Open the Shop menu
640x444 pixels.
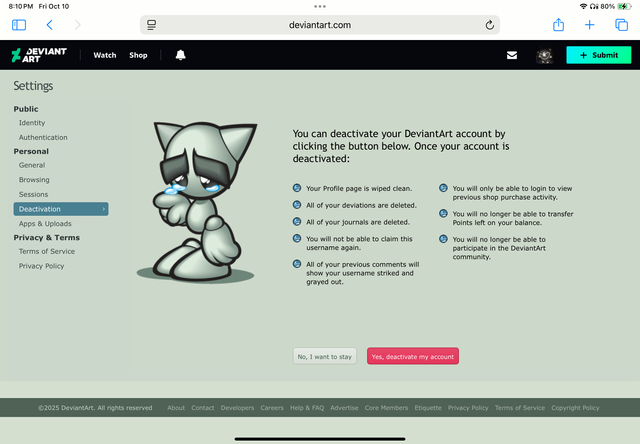click(x=138, y=55)
